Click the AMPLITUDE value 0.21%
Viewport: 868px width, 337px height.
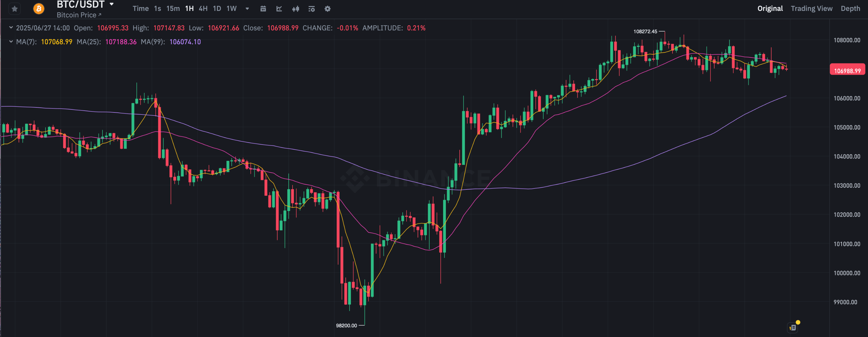pyautogui.click(x=416, y=28)
